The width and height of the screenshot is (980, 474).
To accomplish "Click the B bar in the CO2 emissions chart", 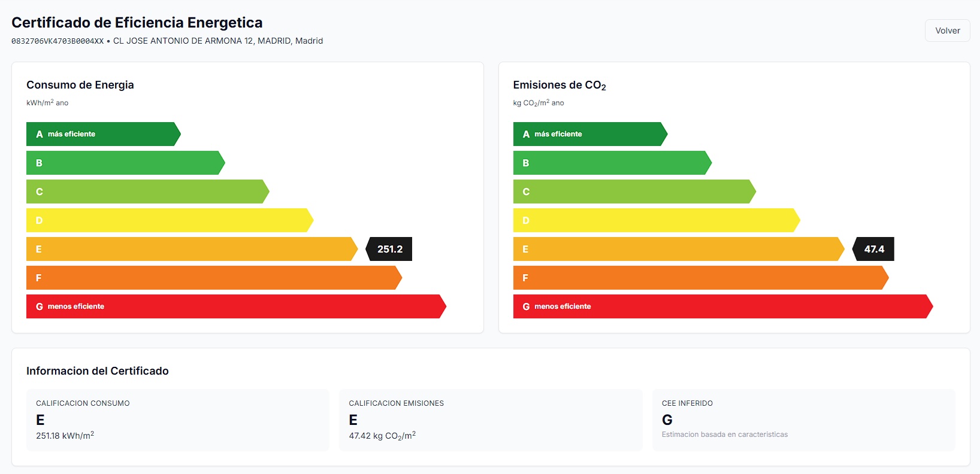I will pyautogui.click(x=611, y=163).
